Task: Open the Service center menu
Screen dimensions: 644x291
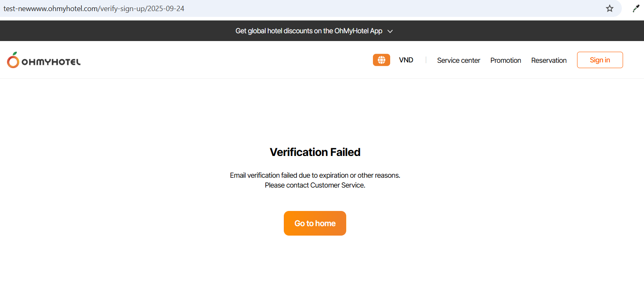Action: click(458, 60)
